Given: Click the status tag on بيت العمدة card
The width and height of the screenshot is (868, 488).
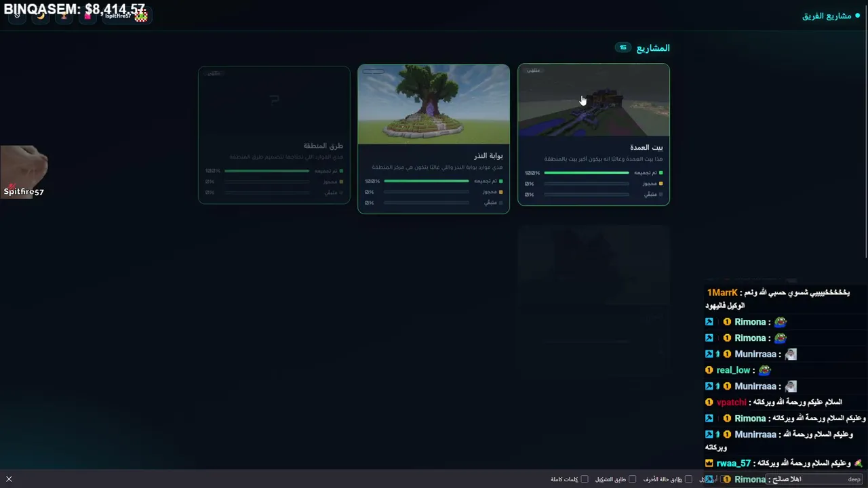Looking at the screenshot, I should pos(534,70).
